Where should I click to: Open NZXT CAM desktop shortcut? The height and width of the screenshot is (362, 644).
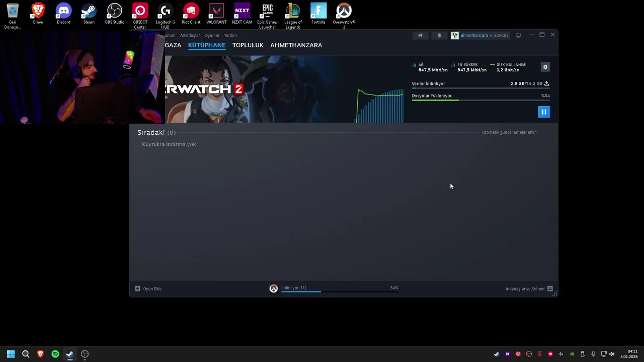pyautogui.click(x=242, y=14)
